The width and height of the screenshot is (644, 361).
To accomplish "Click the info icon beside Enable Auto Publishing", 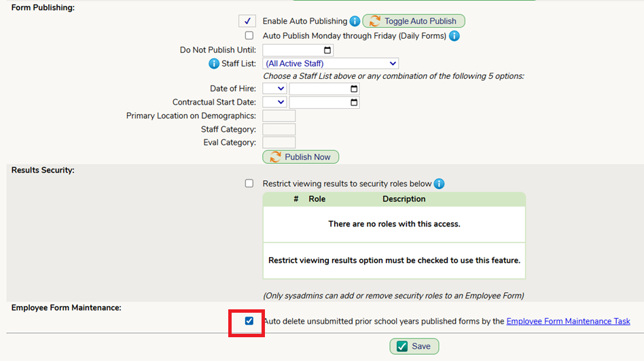I will tap(355, 21).
